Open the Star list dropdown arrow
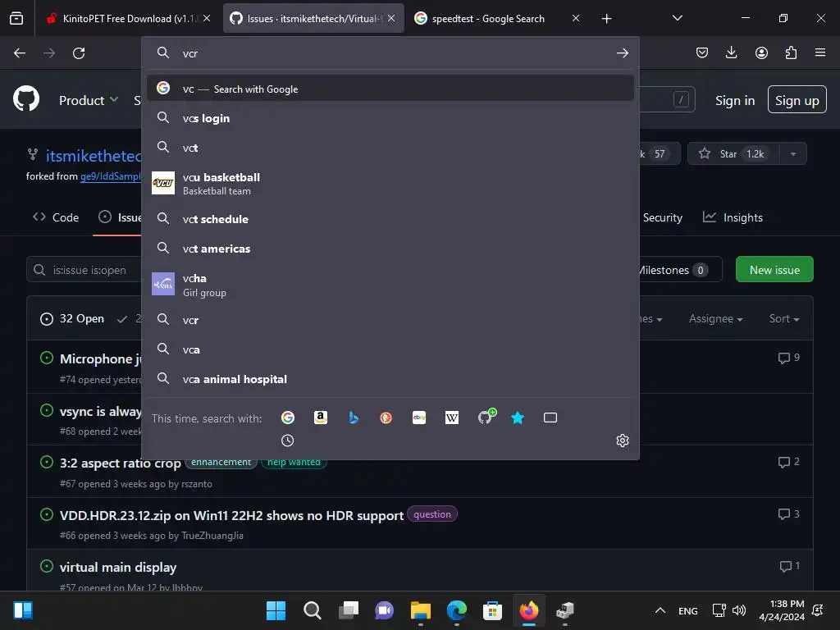Viewport: 840px width, 630px height. click(793, 153)
